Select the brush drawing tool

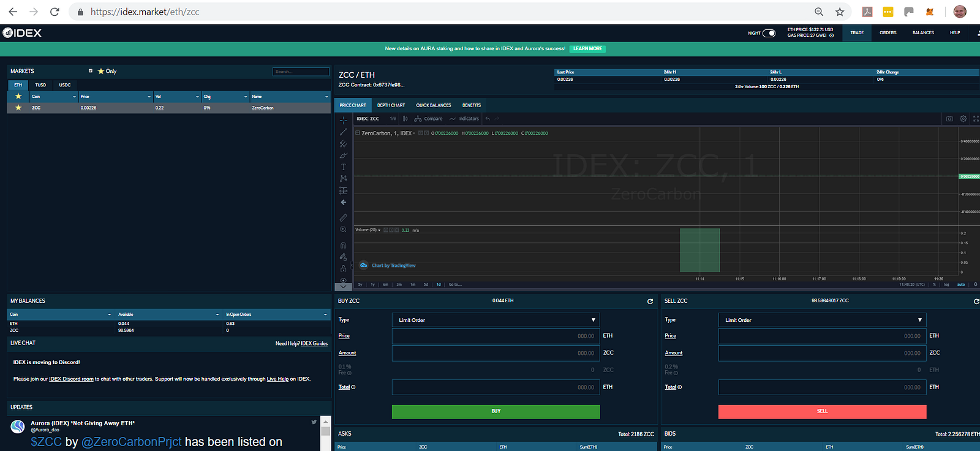(343, 155)
